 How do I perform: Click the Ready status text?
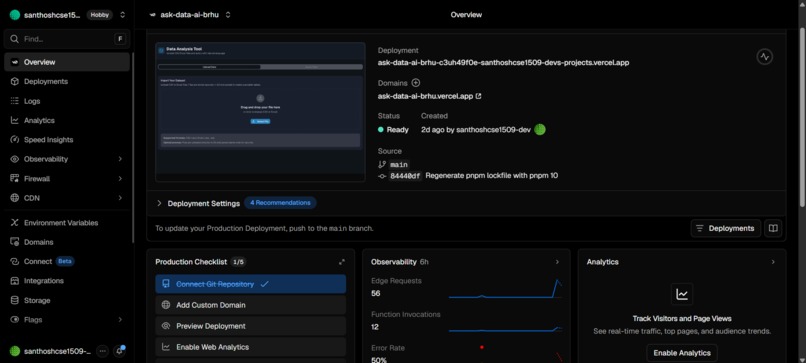coord(397,130)
